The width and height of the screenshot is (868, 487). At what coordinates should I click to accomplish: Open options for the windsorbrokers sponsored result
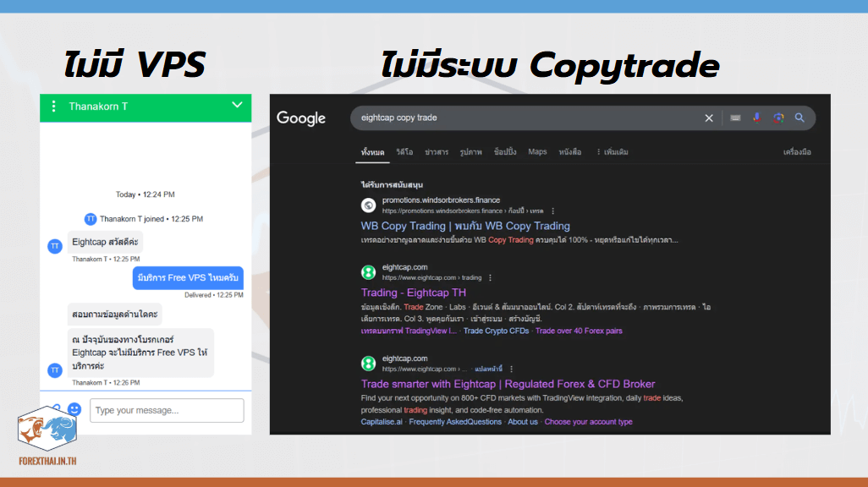pos(553,211)
